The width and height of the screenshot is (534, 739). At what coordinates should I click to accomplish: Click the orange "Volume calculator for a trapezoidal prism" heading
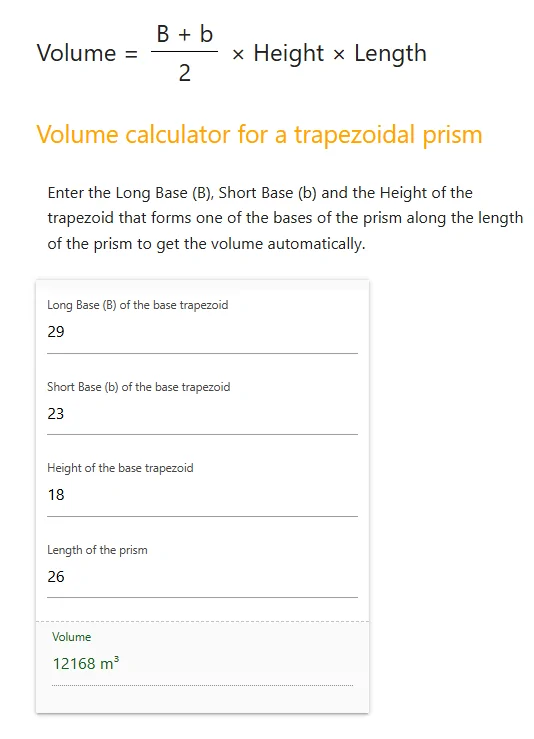pyautogui.click(x=260, y=135)
